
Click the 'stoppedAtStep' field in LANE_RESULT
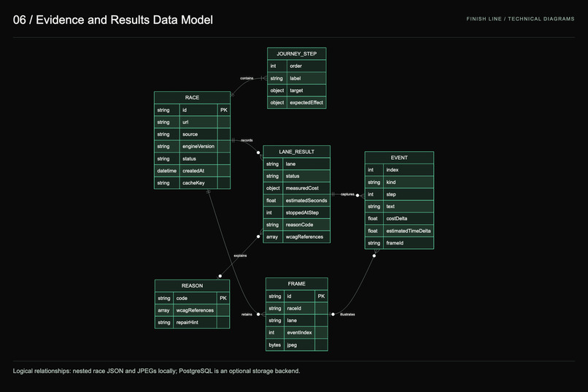[306, 212]
